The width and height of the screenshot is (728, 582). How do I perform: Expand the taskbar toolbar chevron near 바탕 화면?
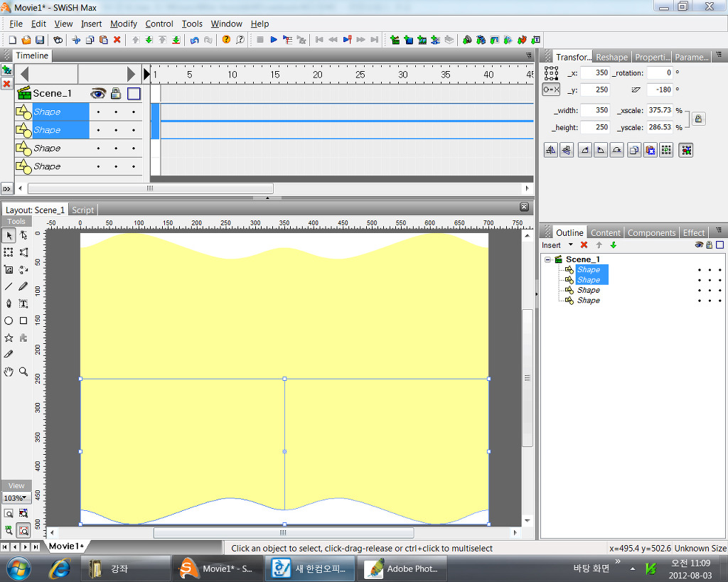coord(618,561)
